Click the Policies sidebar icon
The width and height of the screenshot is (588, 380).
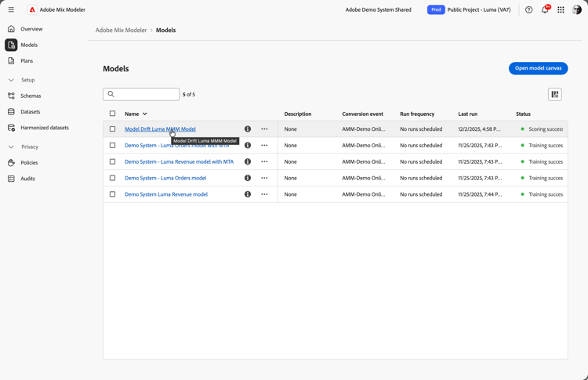point(11,163)
